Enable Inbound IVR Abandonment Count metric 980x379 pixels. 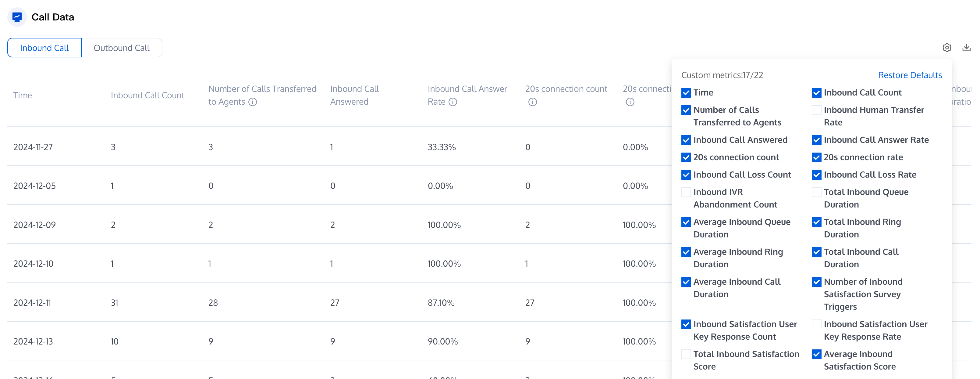(x=686, y=192)
